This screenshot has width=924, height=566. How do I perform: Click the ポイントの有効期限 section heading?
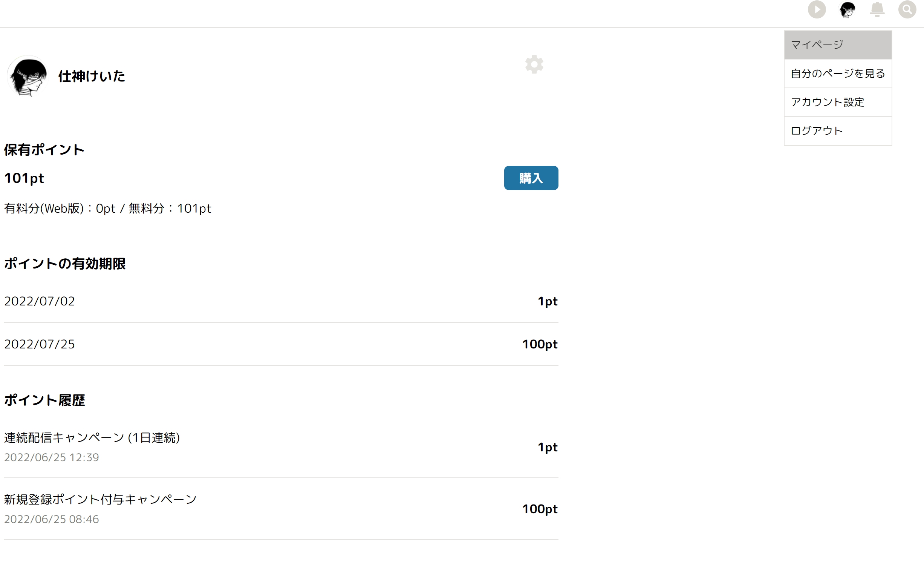point(65,264)
